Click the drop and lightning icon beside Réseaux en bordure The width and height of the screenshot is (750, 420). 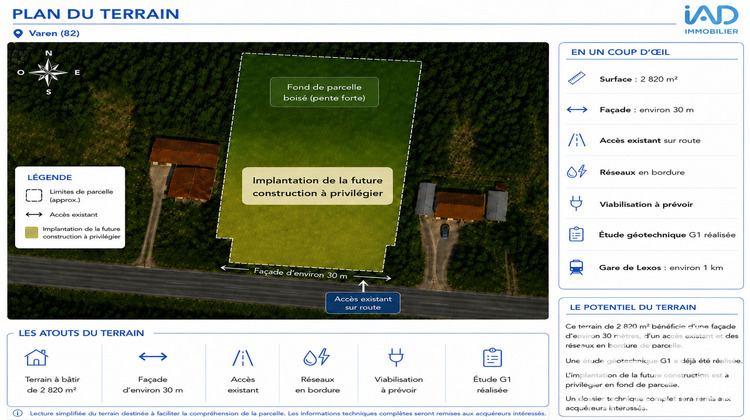(577, 171)
